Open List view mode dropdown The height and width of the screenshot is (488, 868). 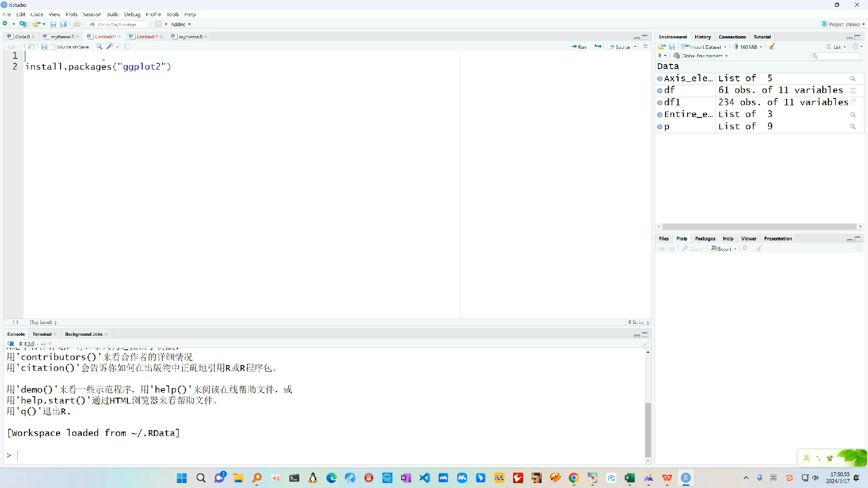pos(836,47)
